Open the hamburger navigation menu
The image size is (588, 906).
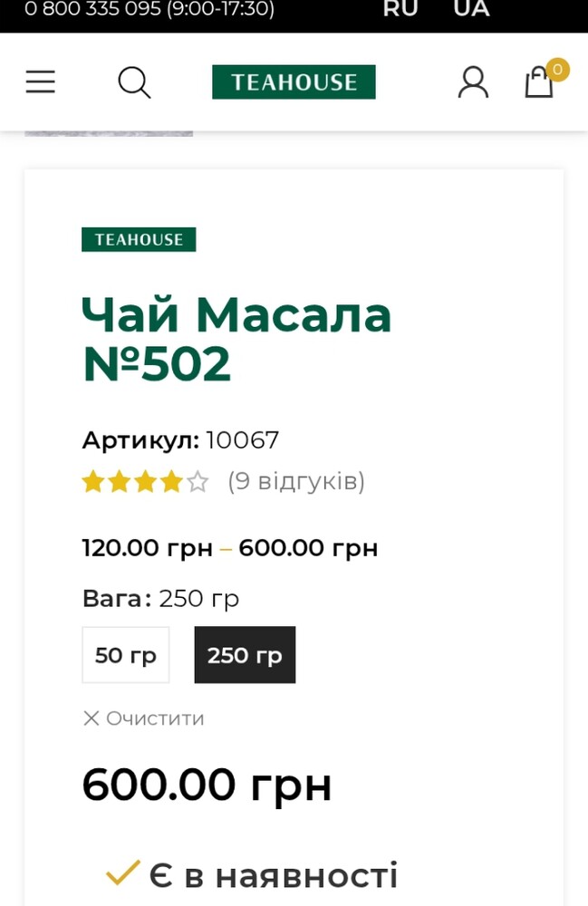click(40, 82)
